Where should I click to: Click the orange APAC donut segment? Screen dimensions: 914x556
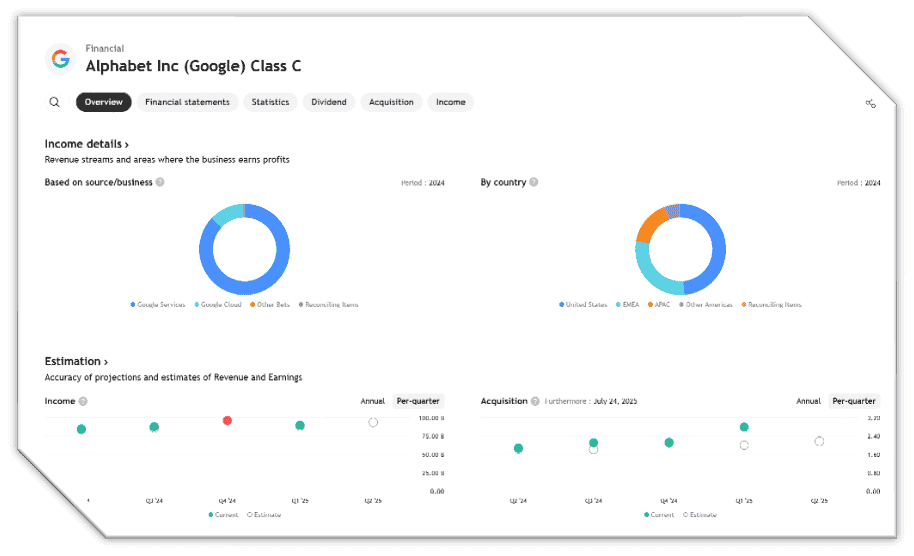point(651,224)
